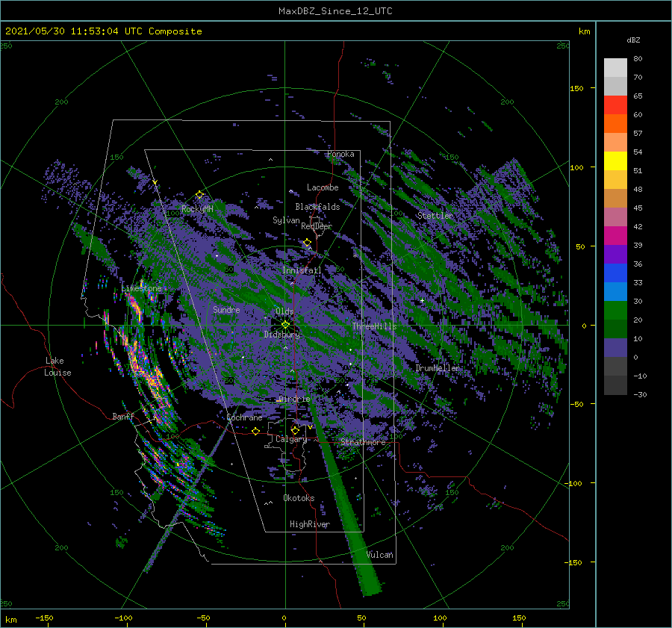
Task: Click the magenta 39-42 dBZ legend swatch
Action: tap(615, 236)
